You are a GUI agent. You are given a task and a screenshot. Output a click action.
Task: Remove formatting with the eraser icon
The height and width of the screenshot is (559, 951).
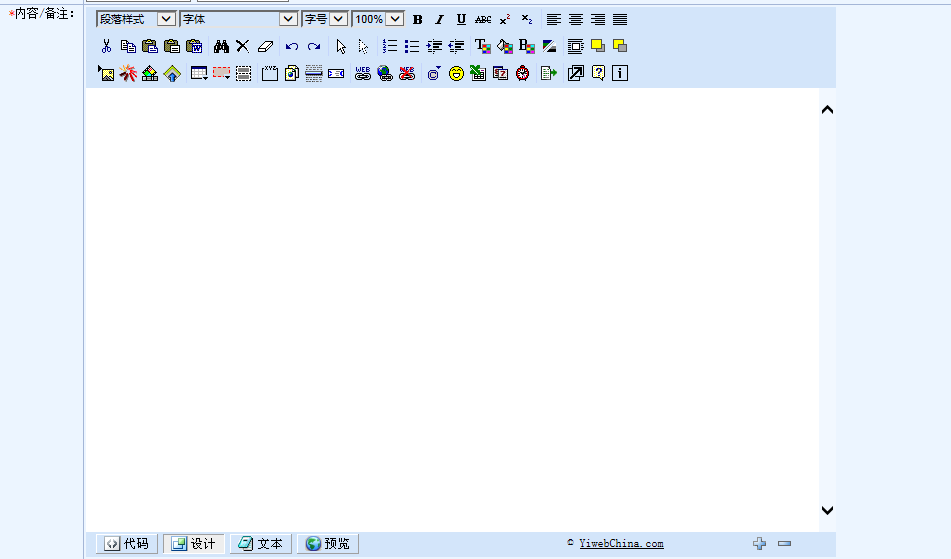(265, 46)
